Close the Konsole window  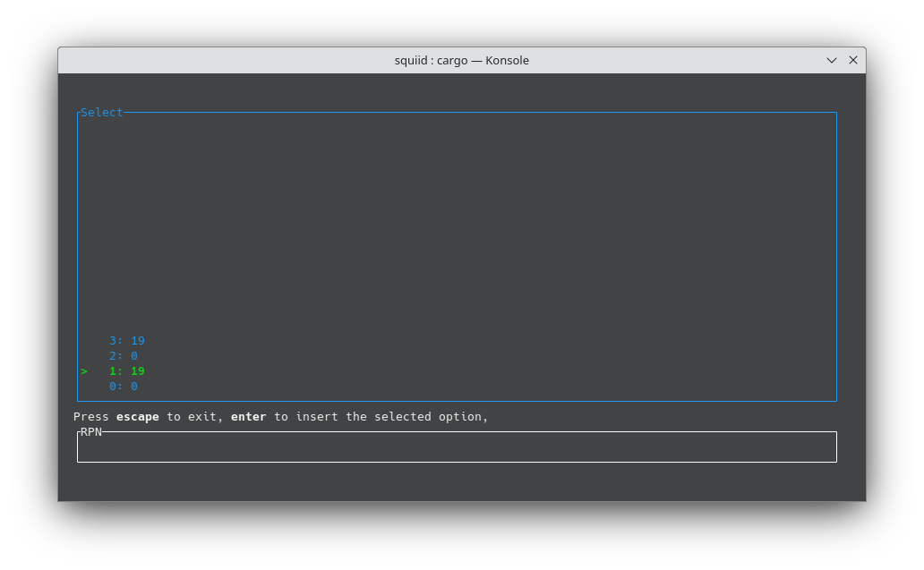852,60
